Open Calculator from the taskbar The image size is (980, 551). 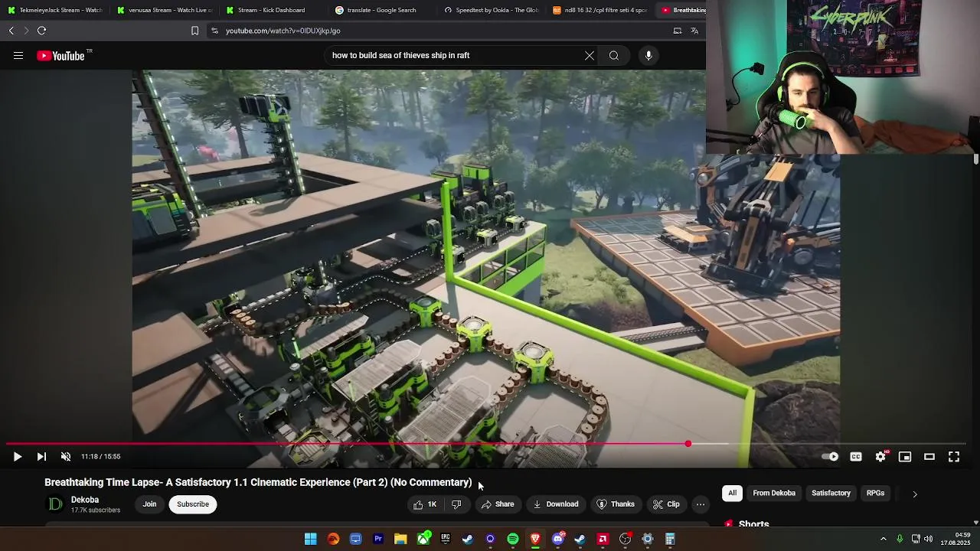(x=670, y=540)
